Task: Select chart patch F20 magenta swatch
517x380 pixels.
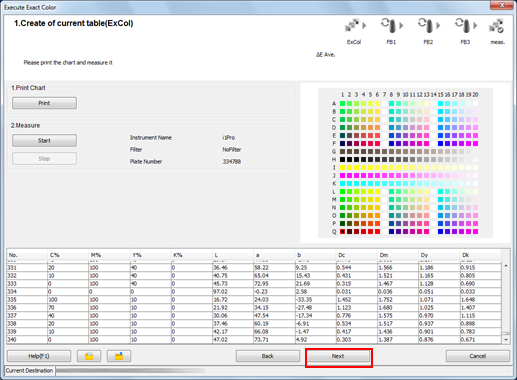Action: point(475,144)
